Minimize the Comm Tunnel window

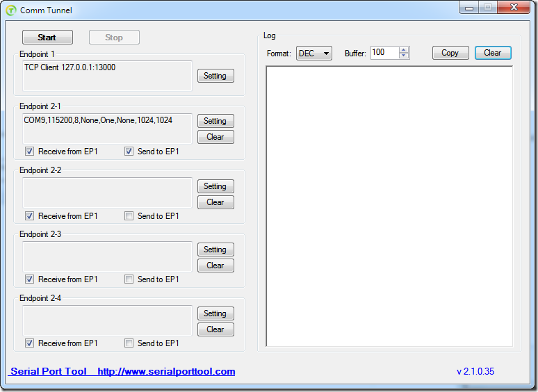(x=469, y=8)
